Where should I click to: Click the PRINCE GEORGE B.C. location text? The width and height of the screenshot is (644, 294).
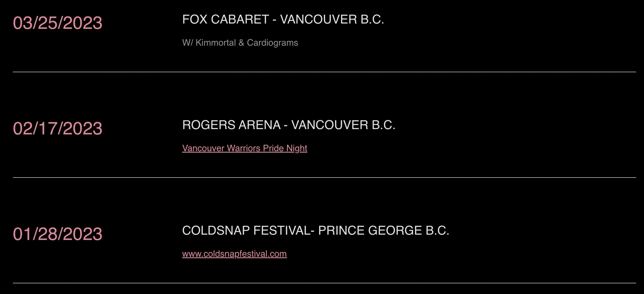pyautogui.click(x=384, y=230)
